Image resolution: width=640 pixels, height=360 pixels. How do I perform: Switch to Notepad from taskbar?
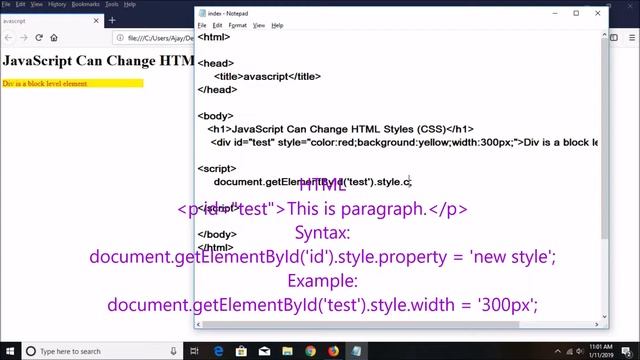[x=356, y=351]
